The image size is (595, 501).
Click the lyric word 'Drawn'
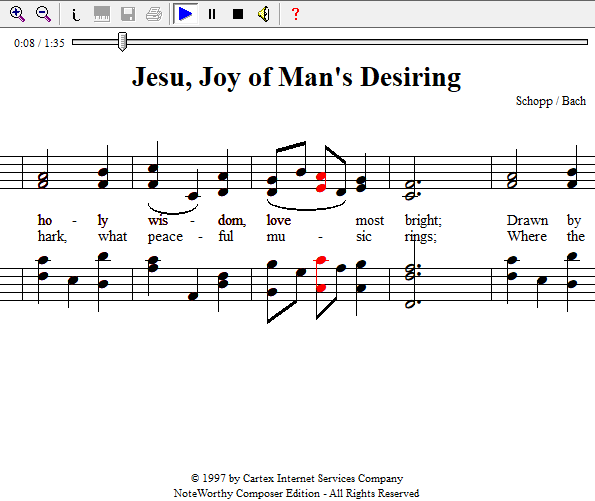527,220
